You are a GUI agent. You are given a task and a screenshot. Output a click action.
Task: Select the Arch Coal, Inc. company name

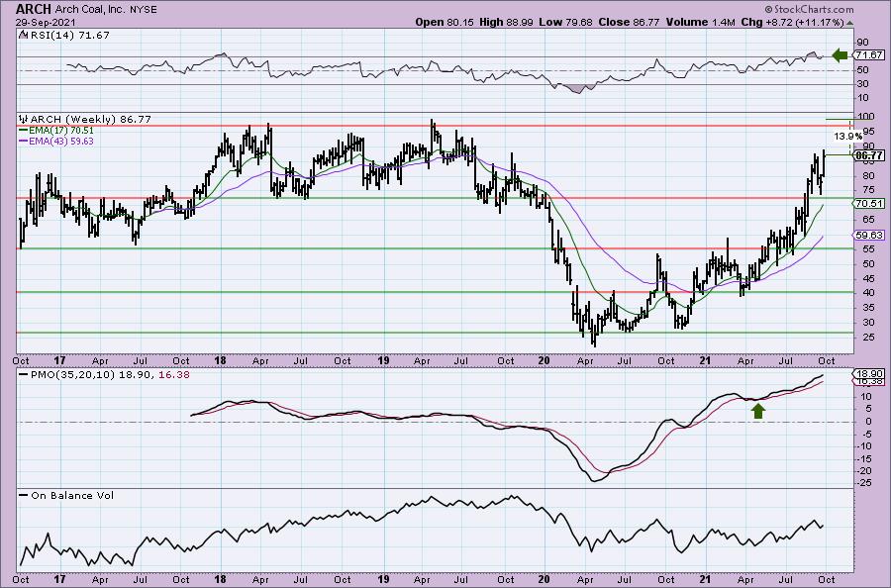click(x=88, y=10)
